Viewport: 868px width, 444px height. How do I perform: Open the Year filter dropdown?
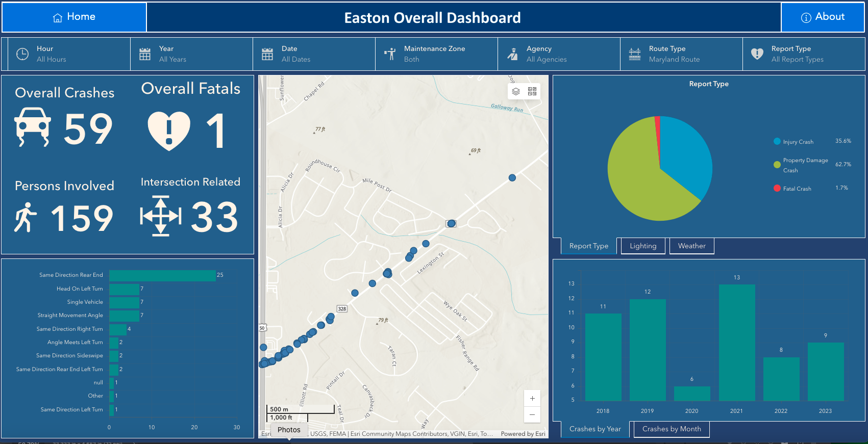(191, 54)
